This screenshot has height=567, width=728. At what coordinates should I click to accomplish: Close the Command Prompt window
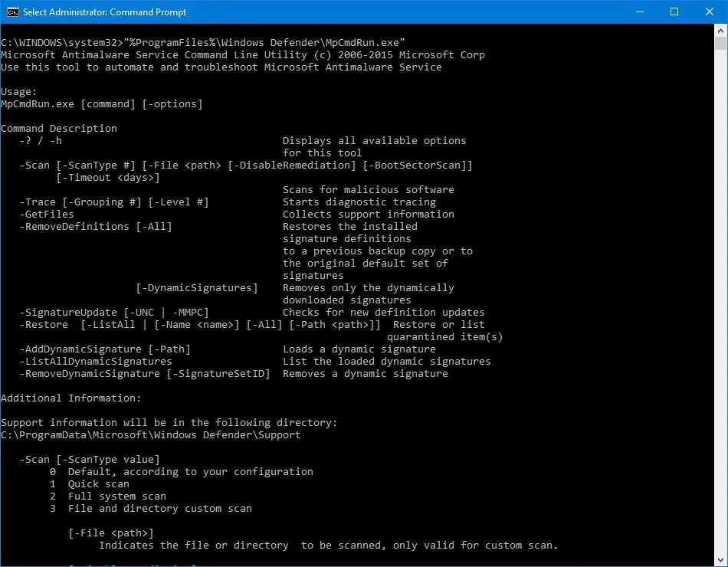[710, 12]
